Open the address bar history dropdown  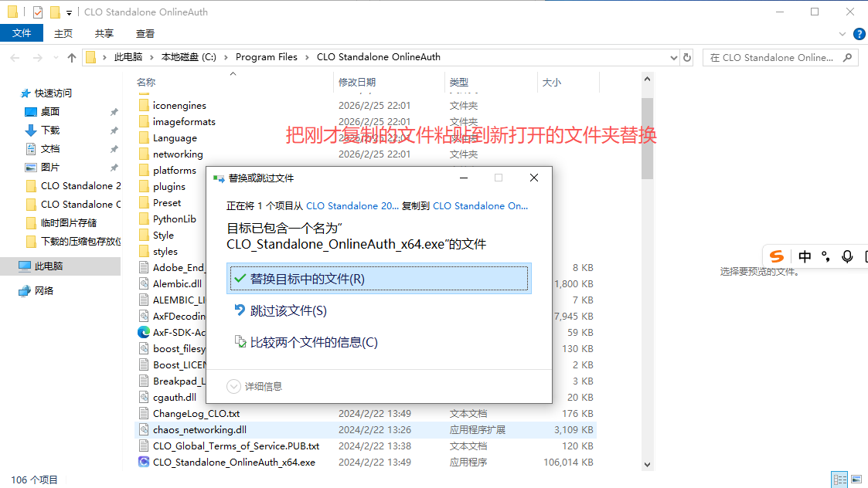673,57
